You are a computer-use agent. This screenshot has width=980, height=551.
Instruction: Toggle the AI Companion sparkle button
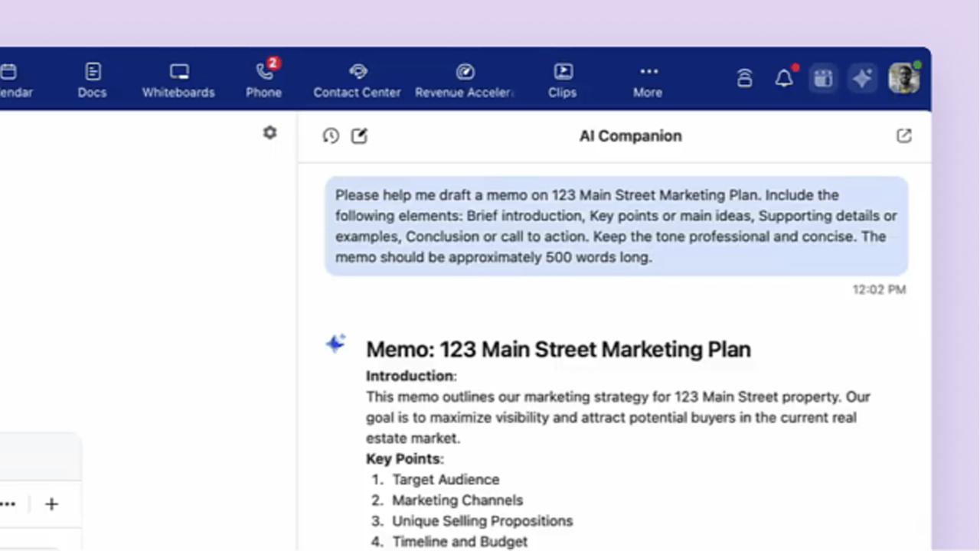862,78
